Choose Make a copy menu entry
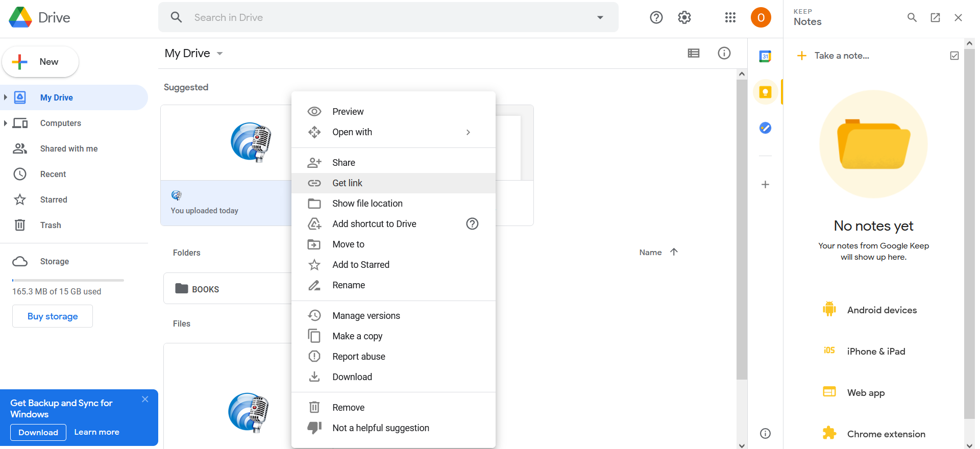The height and width of the screenshot is (449, 980). (x=357, y=336)
